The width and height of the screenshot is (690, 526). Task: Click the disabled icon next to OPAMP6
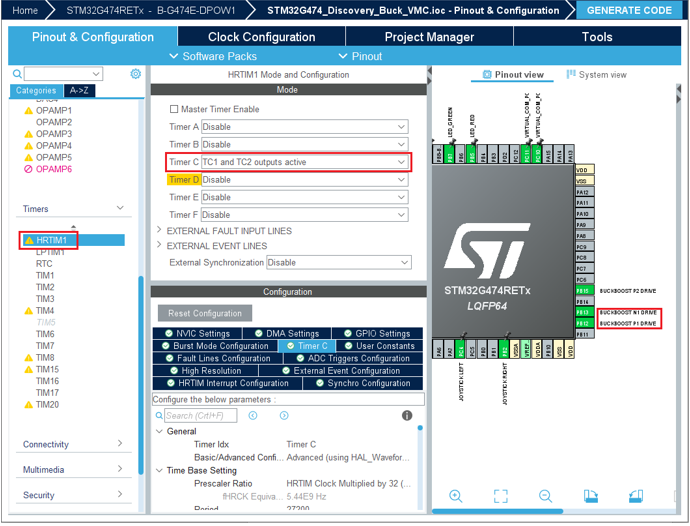tap(29, 169)
